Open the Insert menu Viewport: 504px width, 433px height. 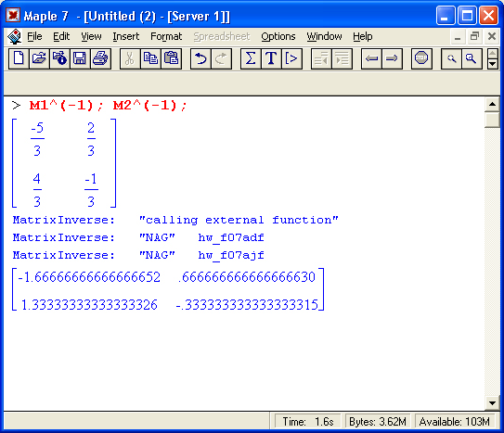pyautogui.click(x=125, y=36)
